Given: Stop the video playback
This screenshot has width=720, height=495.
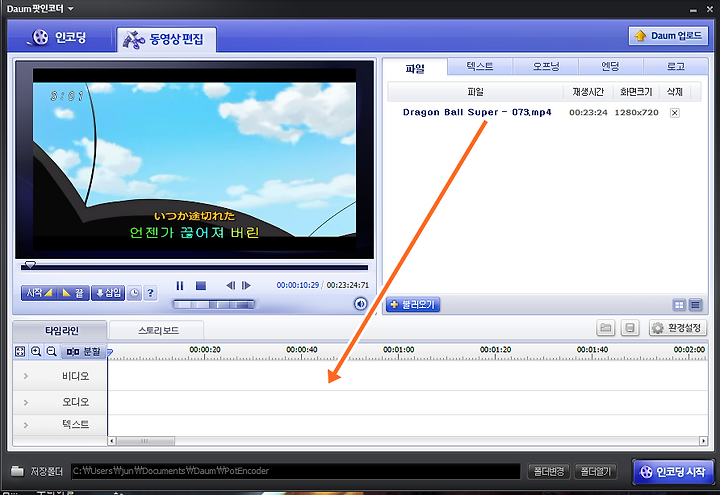Looking at the screenshot, I should (201, 286).
